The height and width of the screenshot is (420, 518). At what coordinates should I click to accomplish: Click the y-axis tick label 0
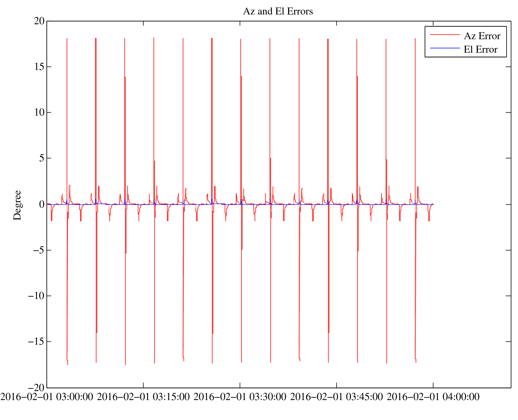(x=42, y=205)
